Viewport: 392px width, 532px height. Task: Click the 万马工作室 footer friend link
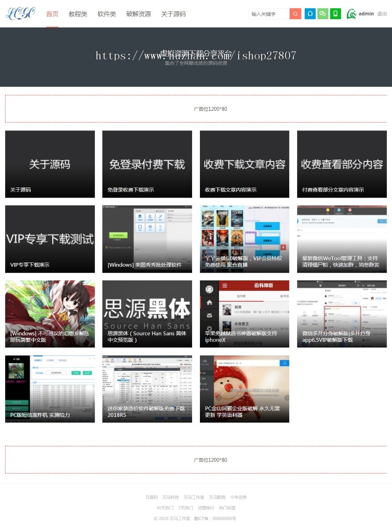tap(194, 497)
